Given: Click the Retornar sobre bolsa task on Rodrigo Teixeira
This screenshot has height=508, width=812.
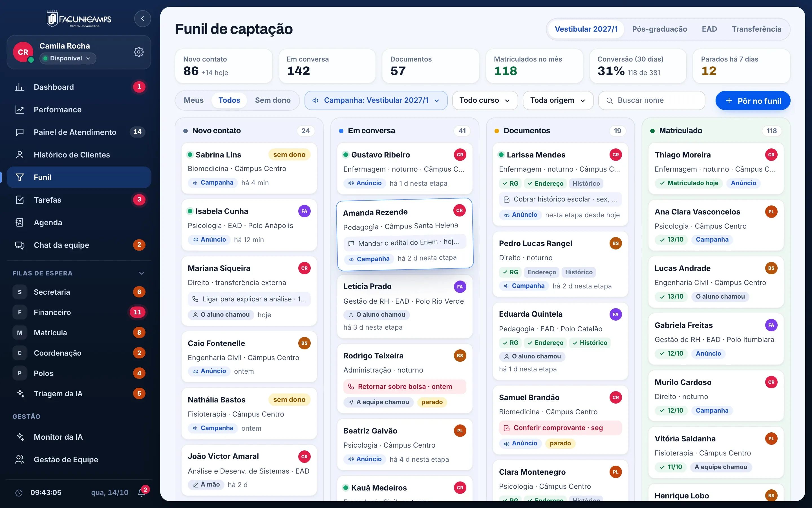Looking at the screenshot, I should tap(405, 387).
